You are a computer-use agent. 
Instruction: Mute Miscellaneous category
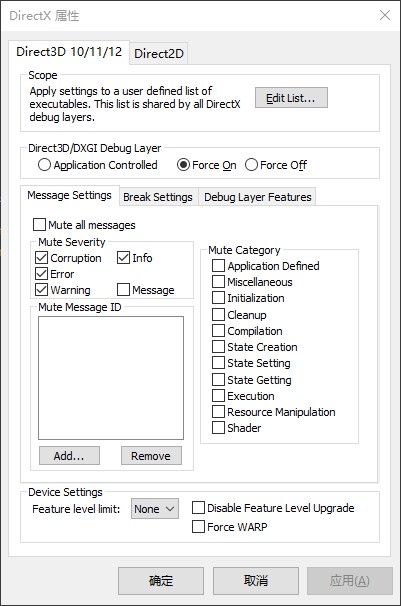[x=252, y=282]
